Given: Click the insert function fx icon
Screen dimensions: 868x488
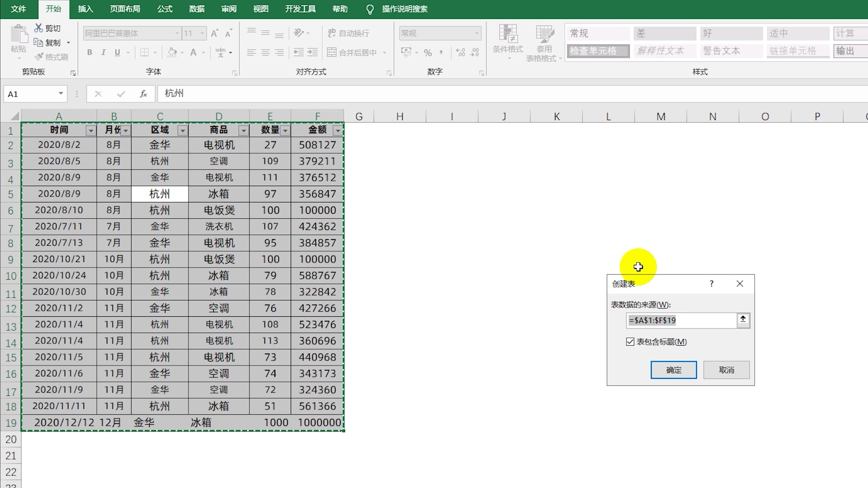Looking at the screenshot, I should pyautogui.click(x=143, y=94).
